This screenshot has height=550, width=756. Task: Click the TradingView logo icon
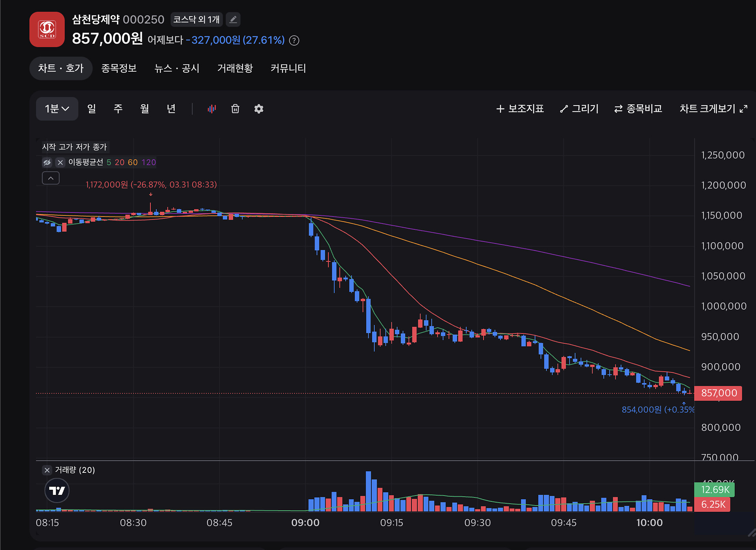click(57, 491)
